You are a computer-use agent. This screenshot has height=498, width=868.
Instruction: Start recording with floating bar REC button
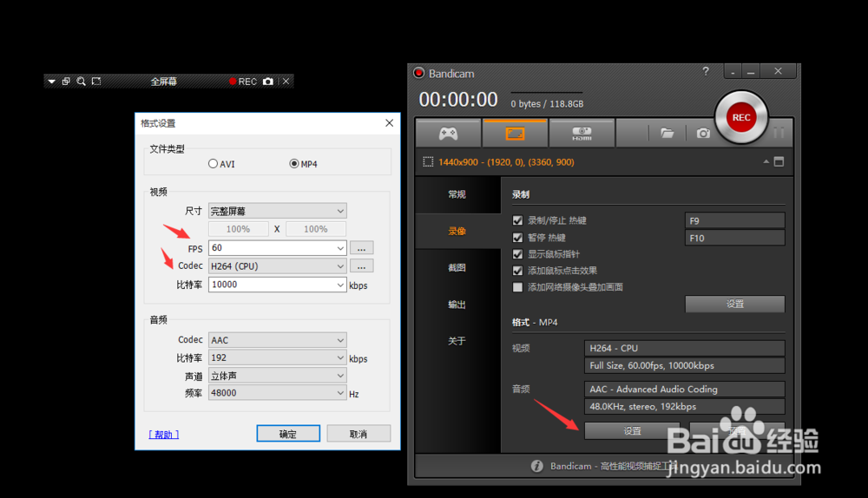pos(242,82)
